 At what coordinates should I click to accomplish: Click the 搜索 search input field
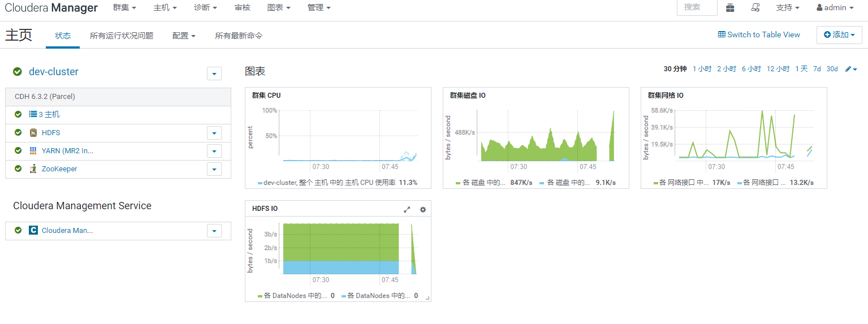697,7
